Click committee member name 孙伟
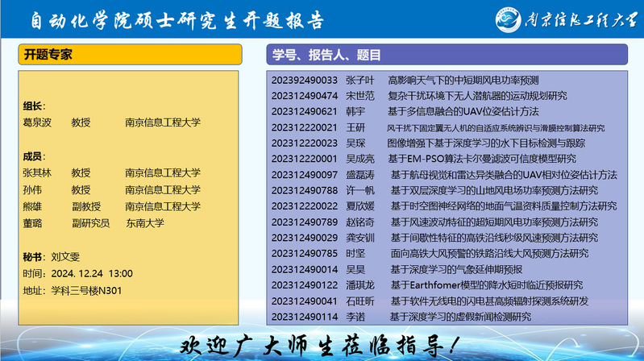Image resolution: width=644 pixels, height=361 pixels. (32, 190)
